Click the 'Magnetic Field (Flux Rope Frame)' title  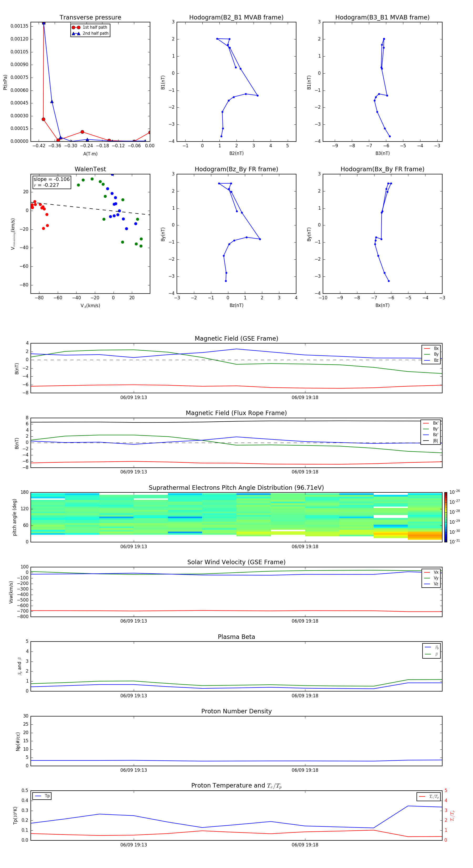[236, 413]
